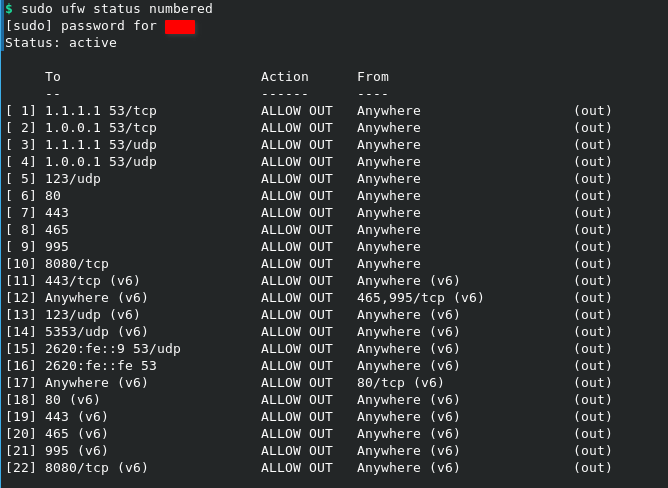Click 'ALLOW OUT' on the 123/udp (v6) row
The height and width of the screenshot is (488, 668).
[x=296, y=315]
